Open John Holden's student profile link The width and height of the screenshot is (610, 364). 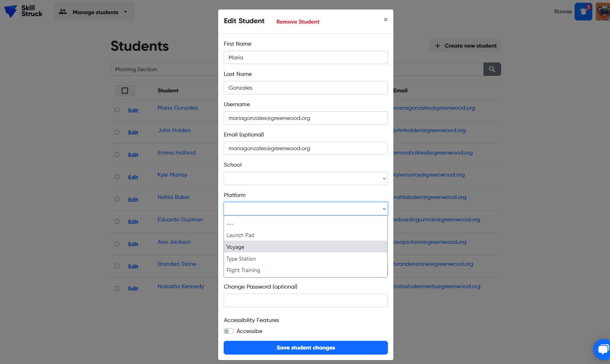(174, 130)
